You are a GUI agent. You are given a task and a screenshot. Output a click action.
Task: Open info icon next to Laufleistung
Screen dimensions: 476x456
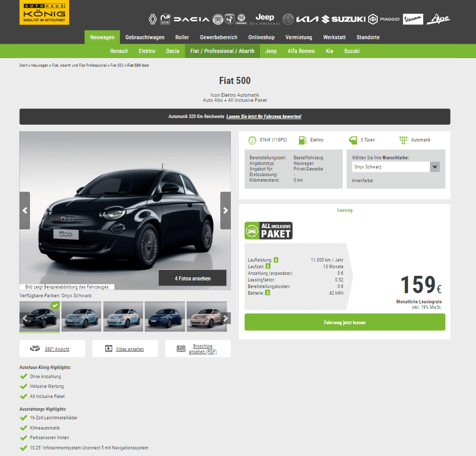[x=276, y=260]
